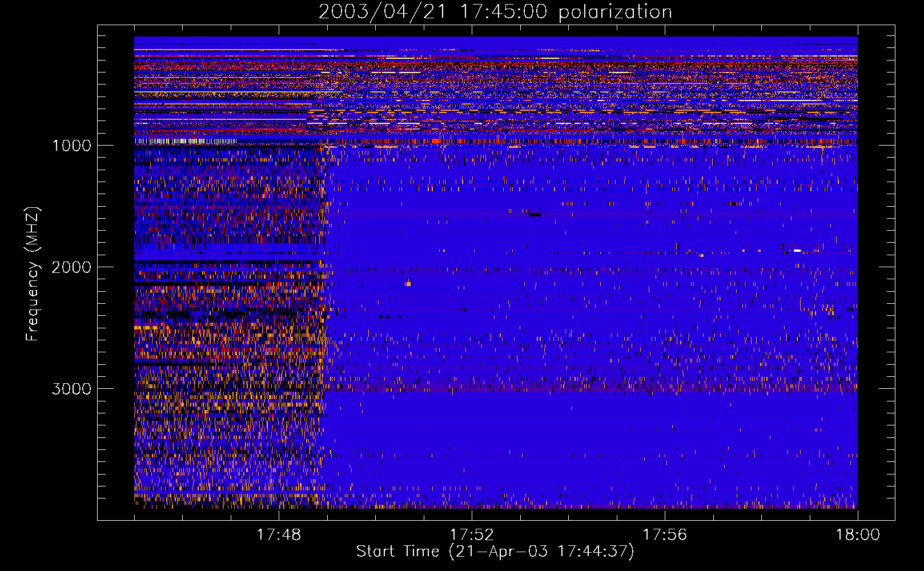924x571 pixels.
Task: Click the 18:00 time tick label
Action: (x=858, y=535)
